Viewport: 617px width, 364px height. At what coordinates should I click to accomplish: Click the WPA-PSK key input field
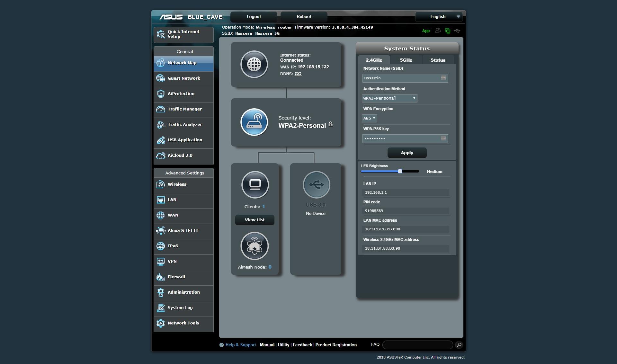click(405, 138)
